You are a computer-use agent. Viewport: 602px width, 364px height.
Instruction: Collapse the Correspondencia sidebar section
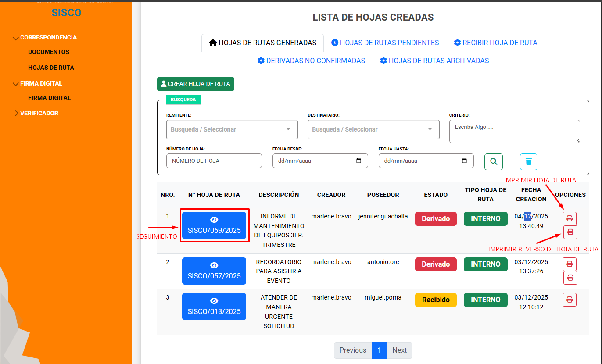coord(48,37)
